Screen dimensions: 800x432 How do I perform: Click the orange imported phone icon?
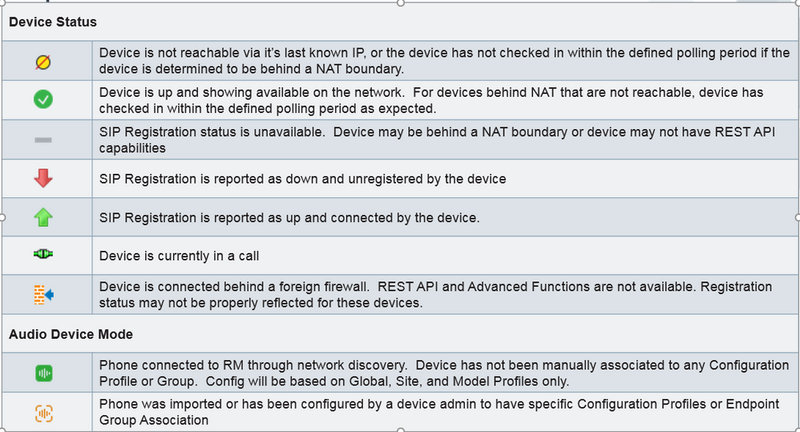[43, 412]
